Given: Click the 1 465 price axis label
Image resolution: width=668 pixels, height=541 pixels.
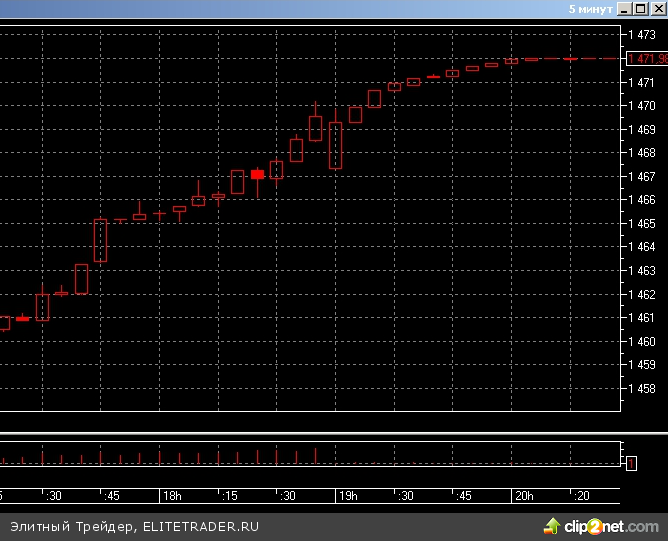Looking at the screenshot, I should pos(641,224).
